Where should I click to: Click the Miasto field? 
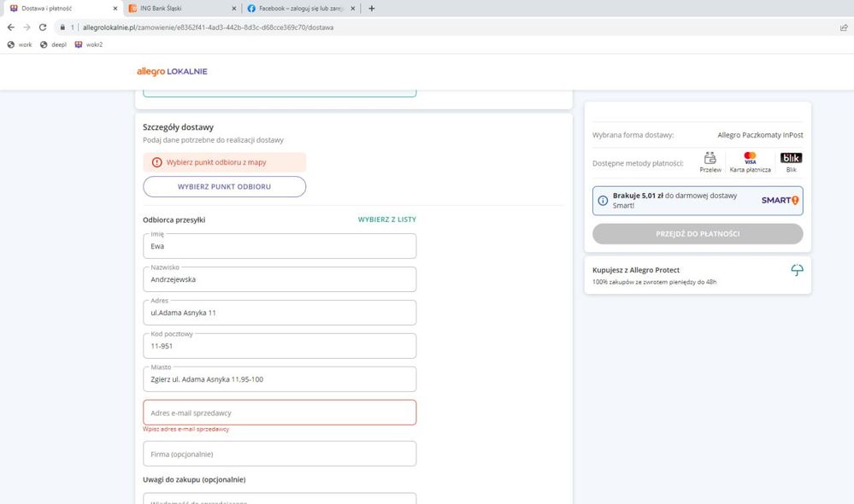(280, 379)
